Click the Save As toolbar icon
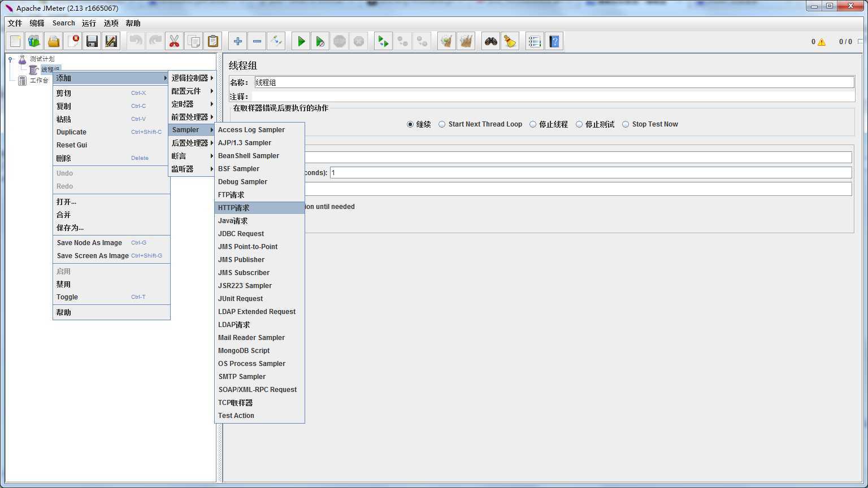Viewport: 868px width, 488px height. tap(111, 41)
